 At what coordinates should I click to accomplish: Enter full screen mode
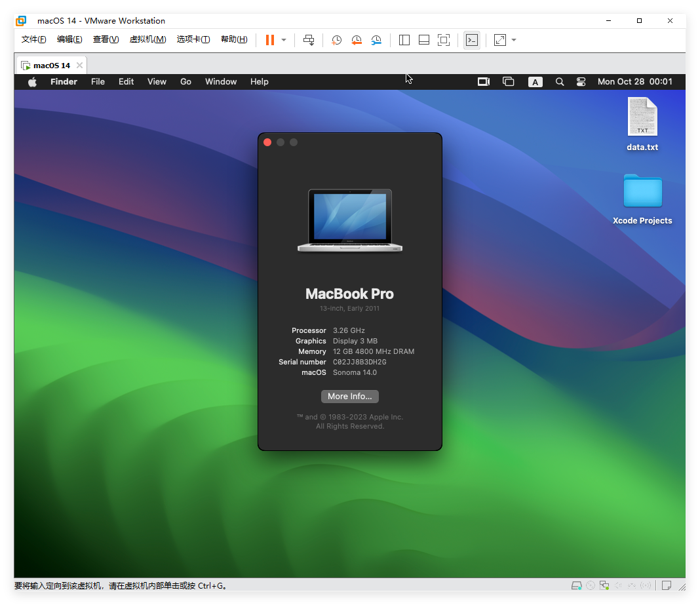[444, 40]
